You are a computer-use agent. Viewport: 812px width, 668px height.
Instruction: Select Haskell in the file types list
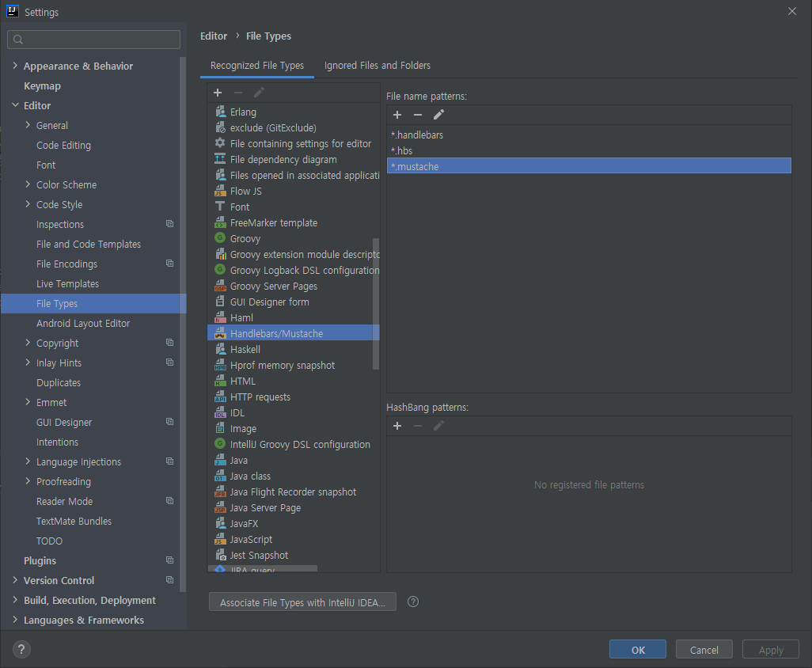pyautogui.click(x=294, y=350)
